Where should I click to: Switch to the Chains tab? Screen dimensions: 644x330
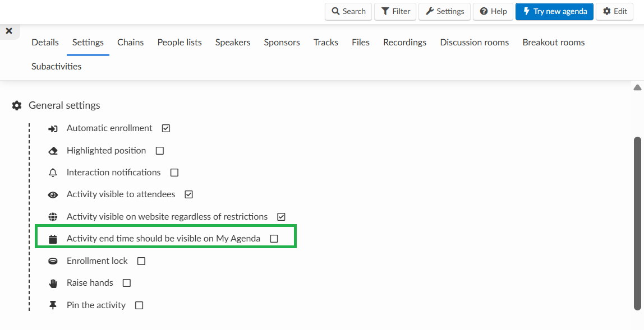coord(131,42)
